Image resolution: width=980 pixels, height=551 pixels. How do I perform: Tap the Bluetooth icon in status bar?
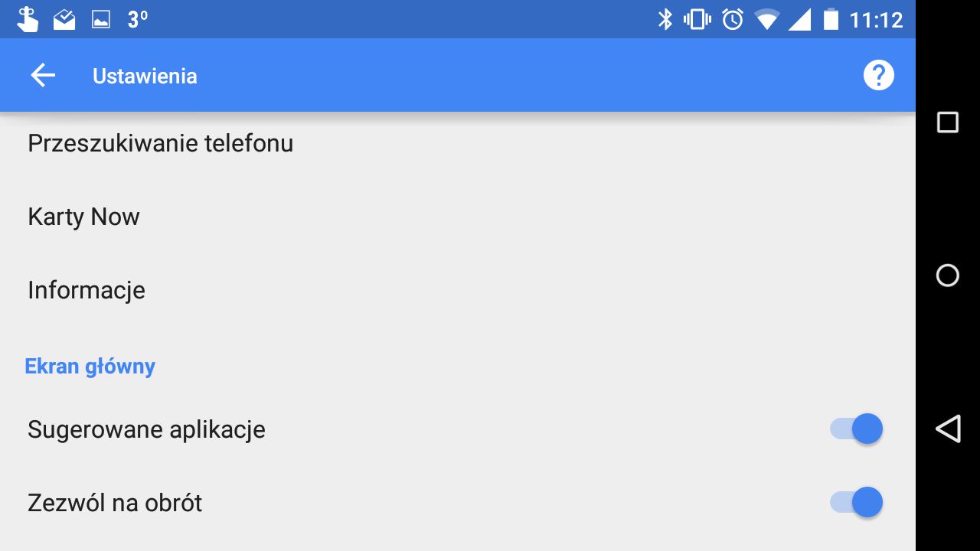665,19
